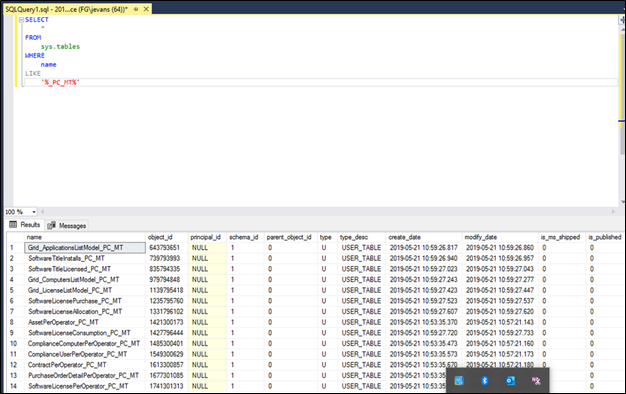Switch to the Results tab

tap(25, 225)
